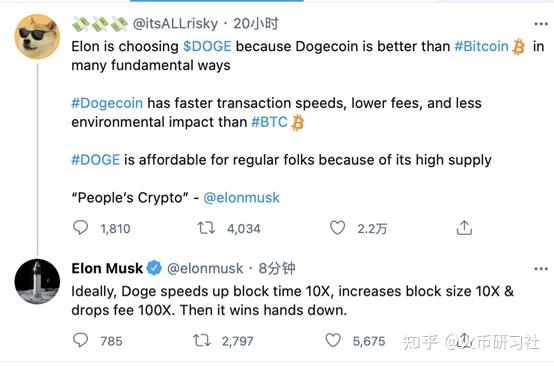Viewport: 554px width, 366px height.
Task: Open more options on itsALLrisky tweet
Action: click(541, 24)
